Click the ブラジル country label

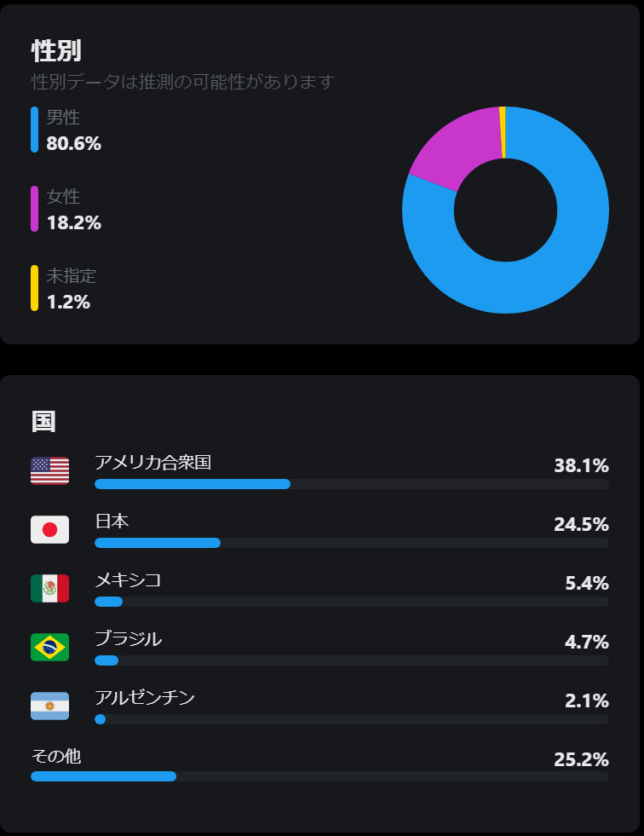click(128, 639)
